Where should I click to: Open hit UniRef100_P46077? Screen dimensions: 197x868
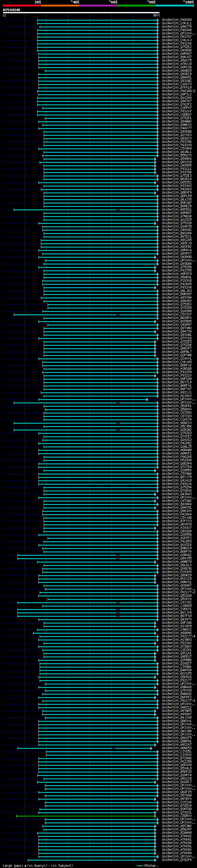tap(177, 128)
